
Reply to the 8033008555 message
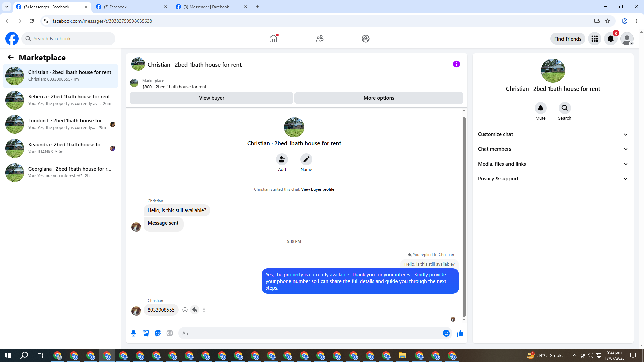195,310
